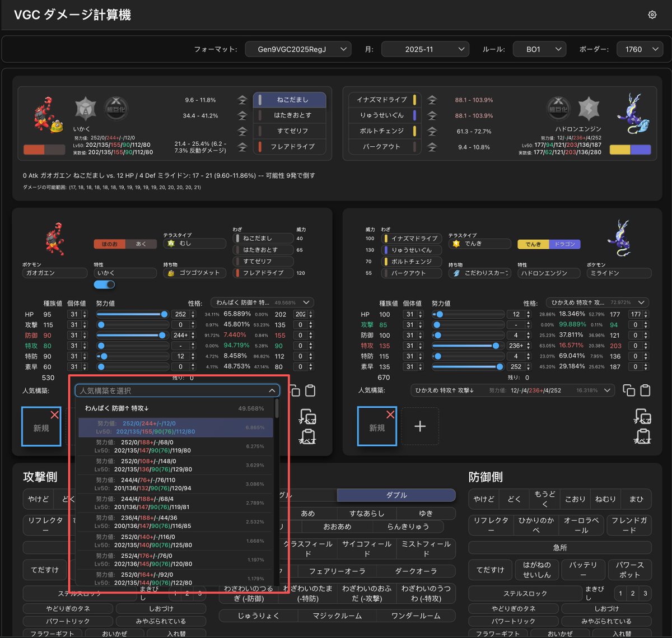672x638 pixels.
Task: Remove the Miraidon 新規 card with the red X
Action: (x=390, y=415)
